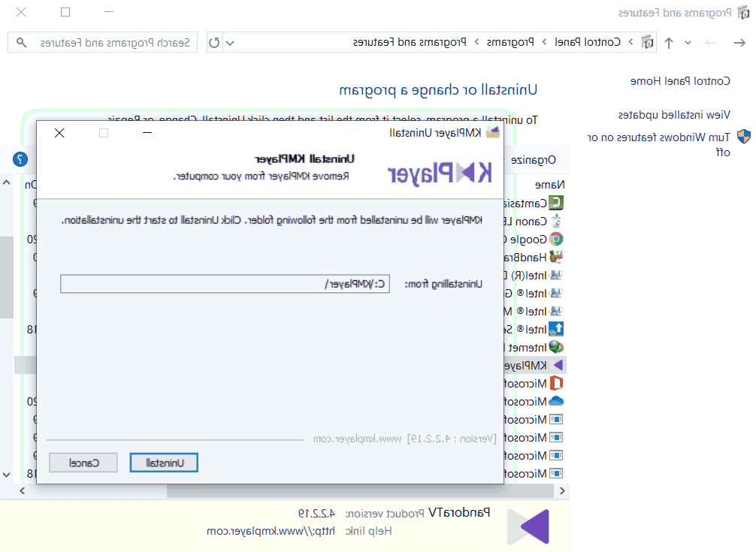Image resolution: width=756 pixels, height=552 pixels.
Task: Select the KMPlayer row icon
Action: pyautogui.click(x=558, y=365)
